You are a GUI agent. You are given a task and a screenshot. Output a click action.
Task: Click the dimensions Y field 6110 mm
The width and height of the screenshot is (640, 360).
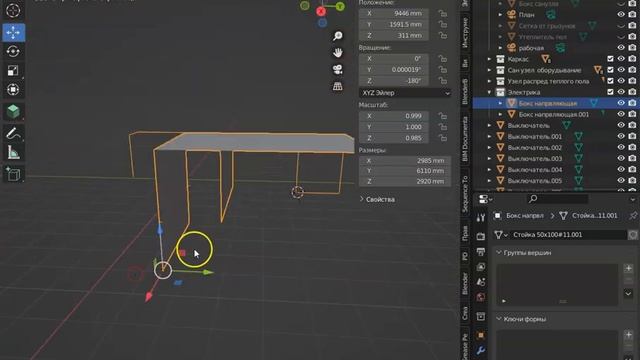[405, 171]
